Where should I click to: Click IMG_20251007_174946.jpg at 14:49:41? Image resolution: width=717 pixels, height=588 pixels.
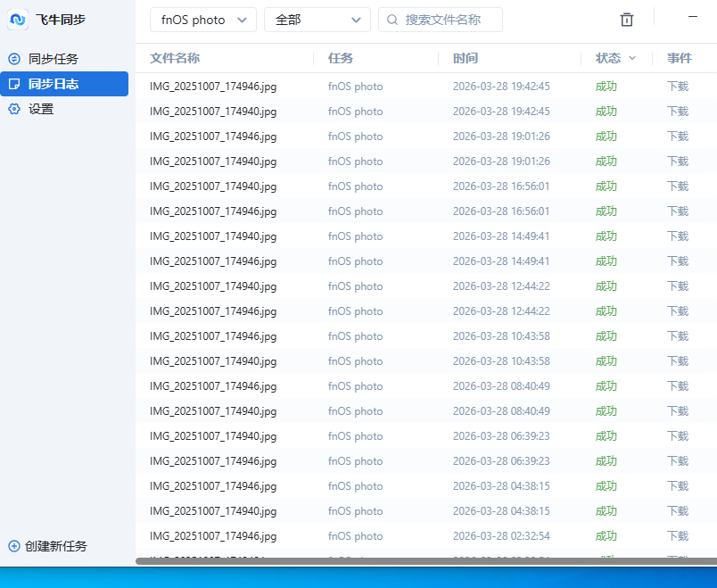click(213, 261)
